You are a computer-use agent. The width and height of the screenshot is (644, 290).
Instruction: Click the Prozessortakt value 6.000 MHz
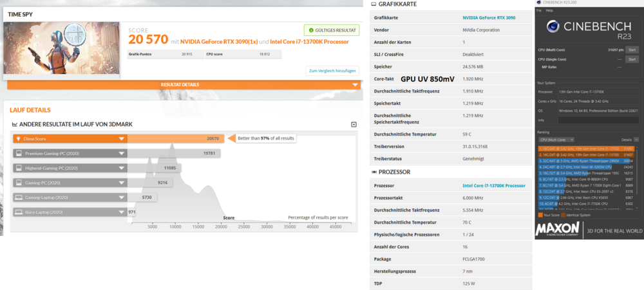(x=473, y=198)
